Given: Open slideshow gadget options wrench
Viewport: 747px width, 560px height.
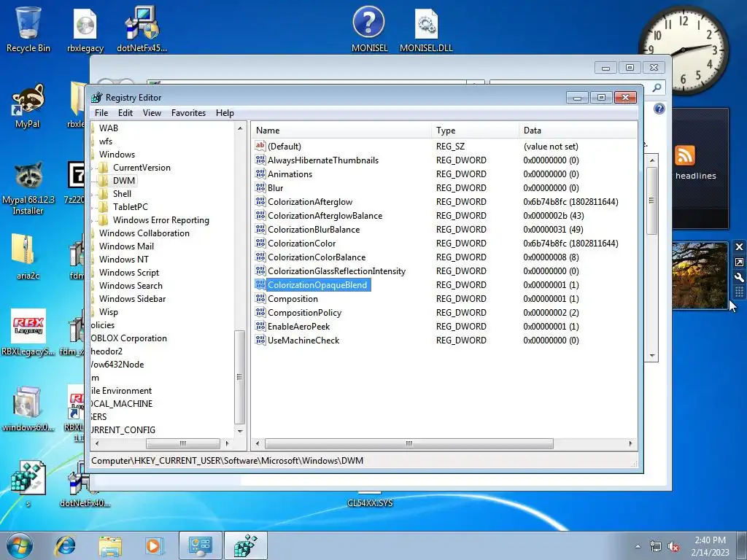Looking at the screenshot, I should [739, 278].
